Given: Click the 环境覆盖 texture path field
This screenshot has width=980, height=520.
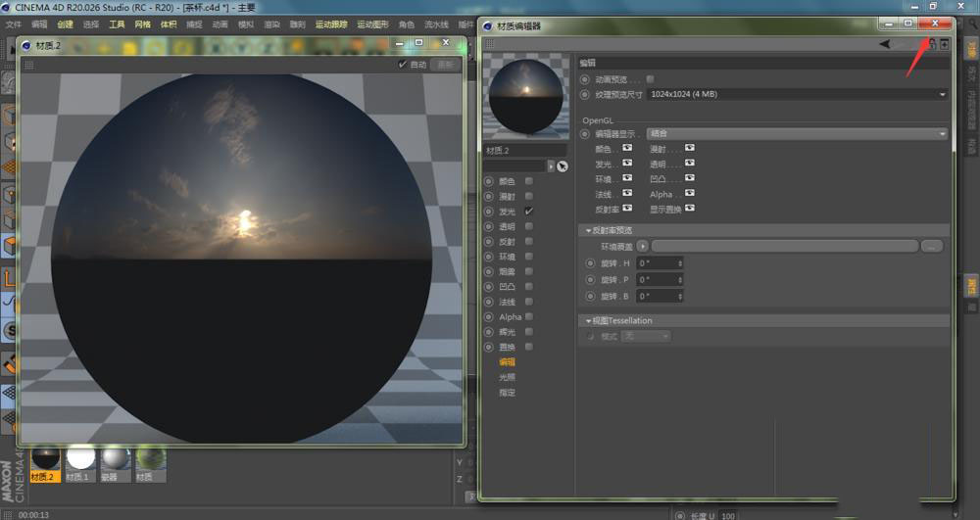Looking at the screenshot, I should [x=784, y=247].
